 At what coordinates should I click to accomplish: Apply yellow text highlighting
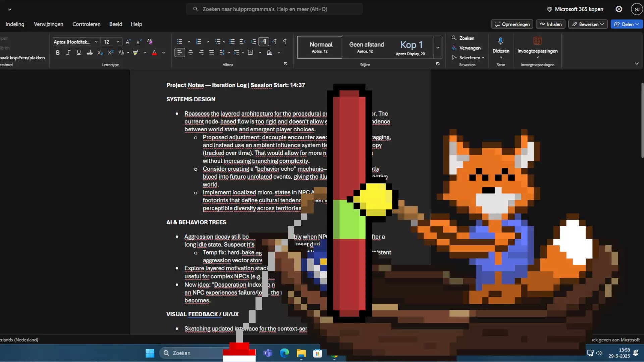136,52
